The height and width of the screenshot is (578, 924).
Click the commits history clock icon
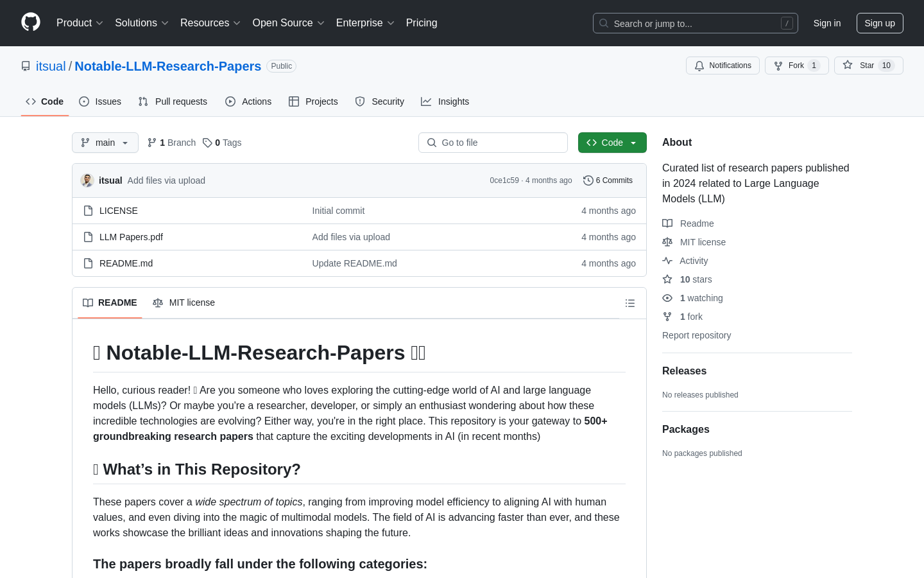(x=588, y=180)
